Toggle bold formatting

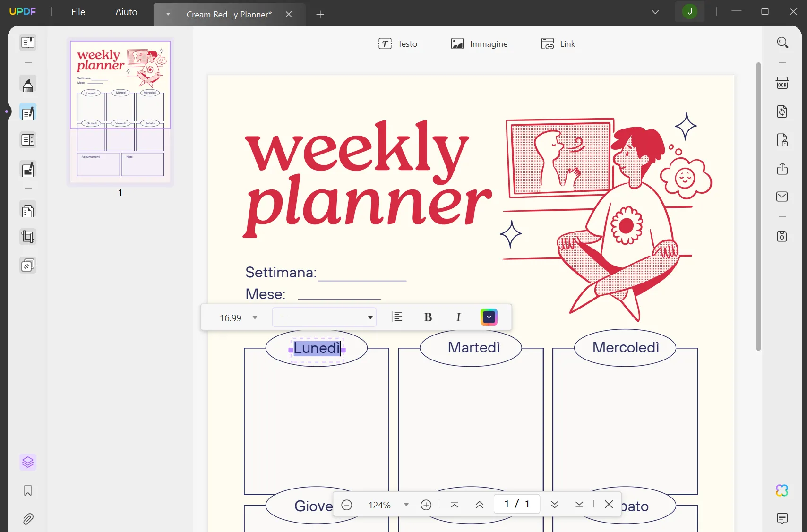click(428, 317)
